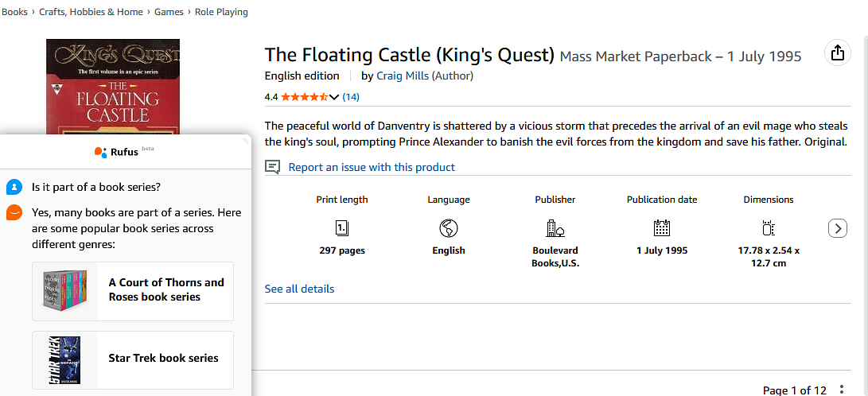
Task: View the 14 customer ratings
Action: coord(351,97)
